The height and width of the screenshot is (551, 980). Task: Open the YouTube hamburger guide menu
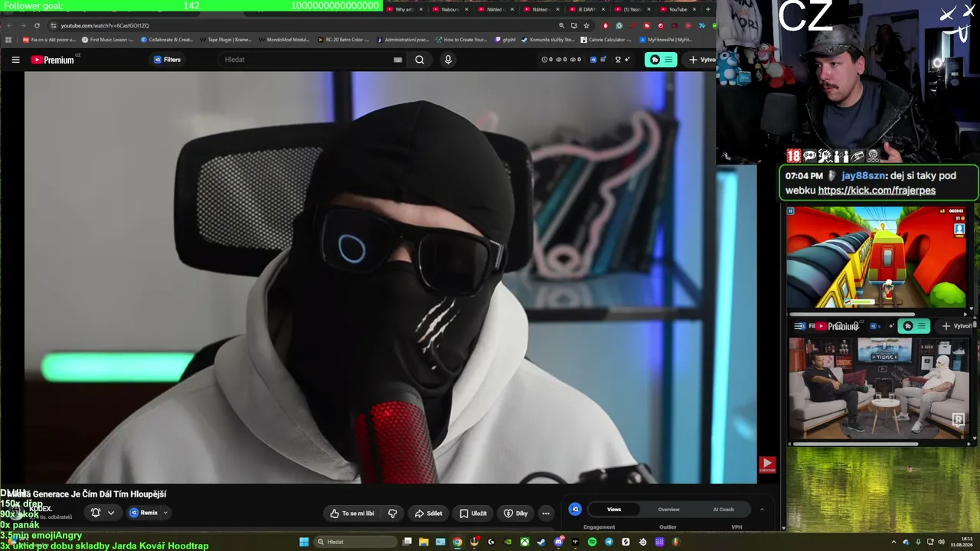(x=15, y=60)
